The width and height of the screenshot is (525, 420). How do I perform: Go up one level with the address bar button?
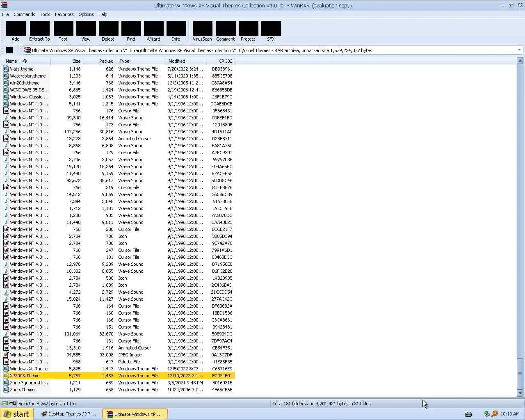pyautogui.click(x=9, y=50)
